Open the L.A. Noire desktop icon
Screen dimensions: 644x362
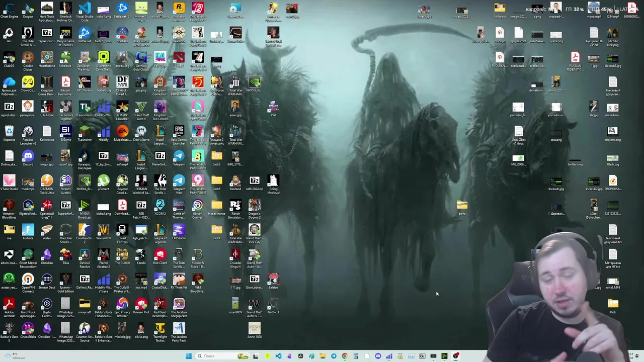[47, 109]
